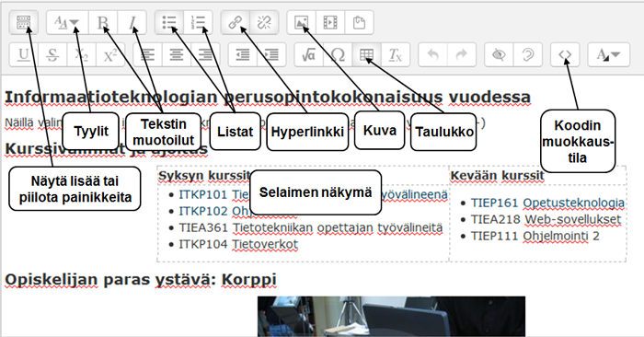This screenshot has width=644, height=337.
Task: Toggle strikethrough formatting
Action: (x=52, y=54)
